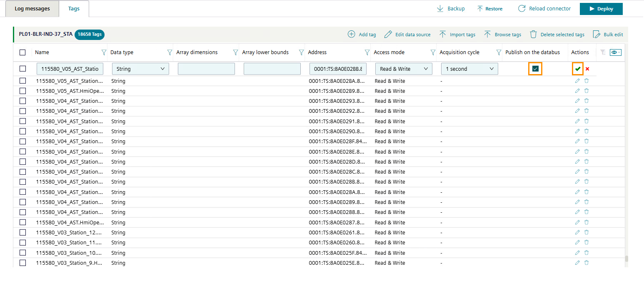
Task: Select checkbox for 115580_V03_Station_11 row
Action: point(22,243)
